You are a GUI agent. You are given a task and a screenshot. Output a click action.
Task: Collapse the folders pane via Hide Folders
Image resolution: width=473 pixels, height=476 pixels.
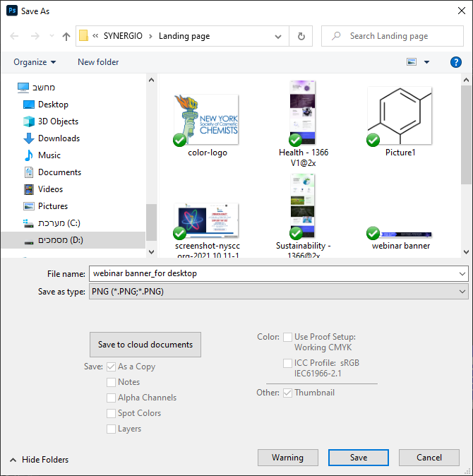click(x=40, y=460)
